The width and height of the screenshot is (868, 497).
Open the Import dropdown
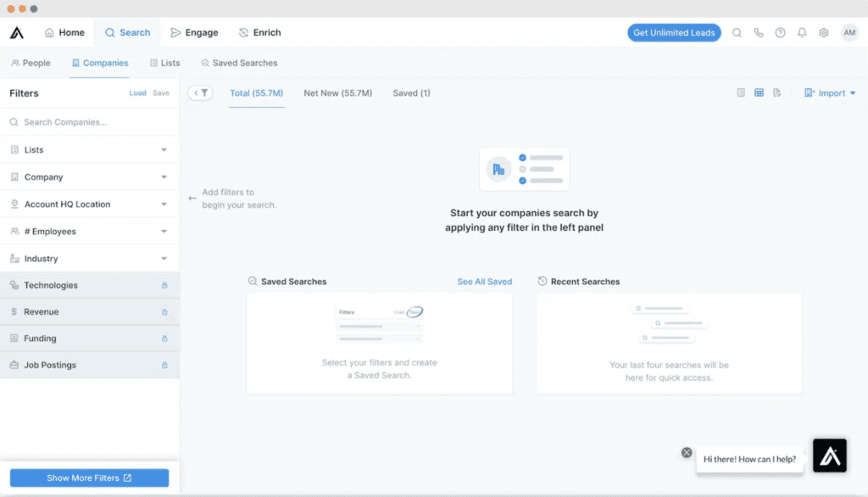[x=830, y=93]
